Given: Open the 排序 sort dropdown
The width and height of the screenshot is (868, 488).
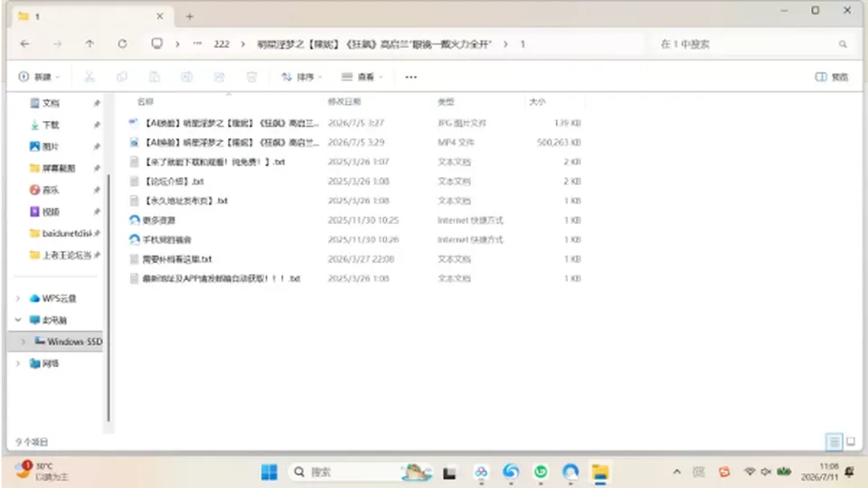Looking at the screenshot, I should [302, 77].
